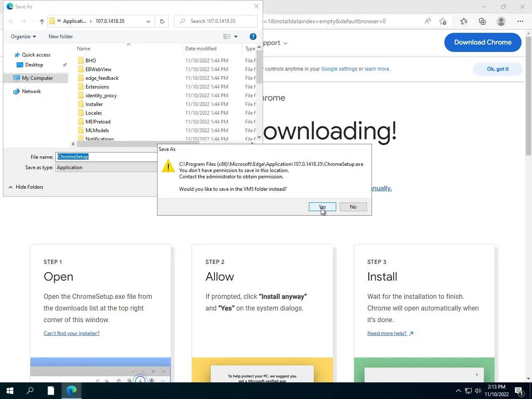The height and width of the screenshot is (399, 532).
Task: Click the file list horizontal scrollbar
Action: click(x=138, y=144)
